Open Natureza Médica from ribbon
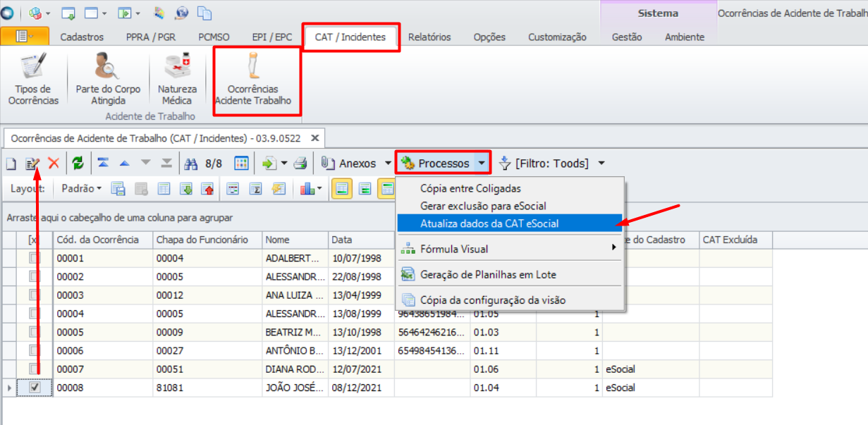This screenshot has width=868, height=425. (177, 80)
